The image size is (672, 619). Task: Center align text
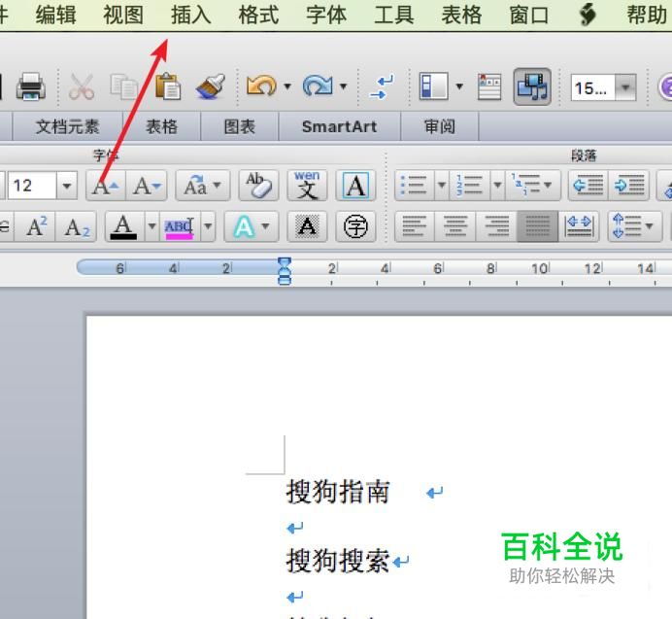click(455, 226)
